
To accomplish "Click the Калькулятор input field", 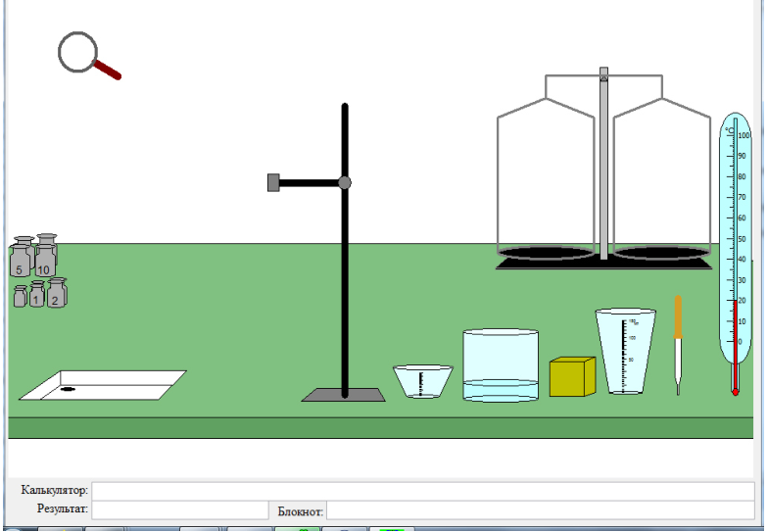I will [x=423, y=491].
